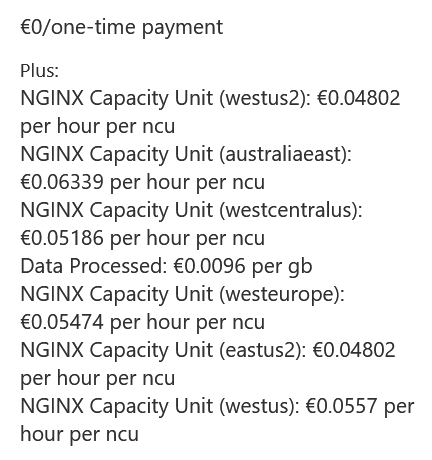
Task: Click the €0.0557 westus price
Action: click(341, 406)
